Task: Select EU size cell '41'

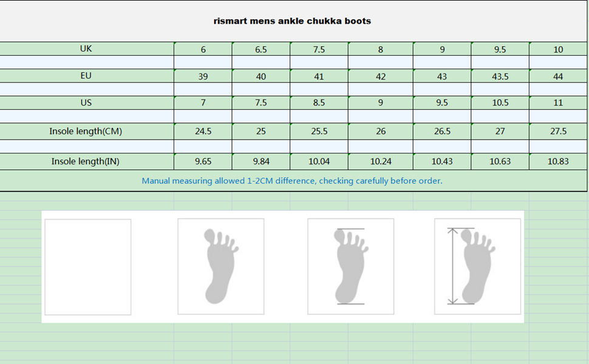Action: [x=319, y=76]
